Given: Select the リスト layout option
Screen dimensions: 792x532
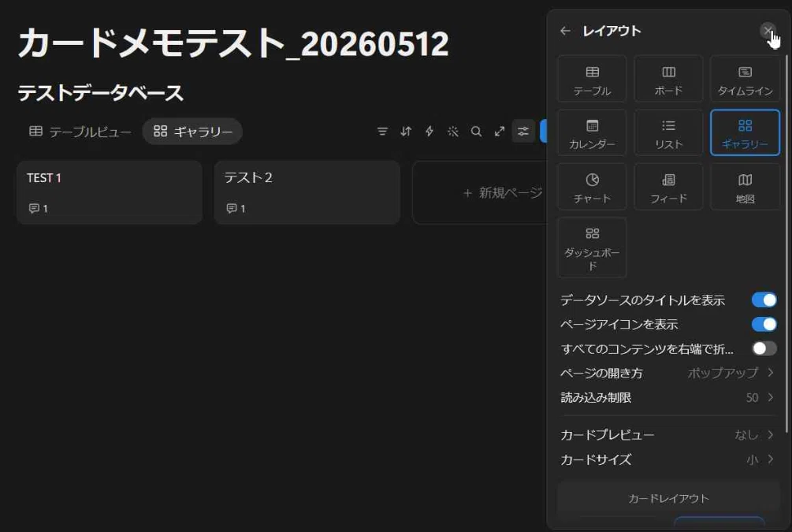Looking at the screenshot, I should tap(668, 133).
